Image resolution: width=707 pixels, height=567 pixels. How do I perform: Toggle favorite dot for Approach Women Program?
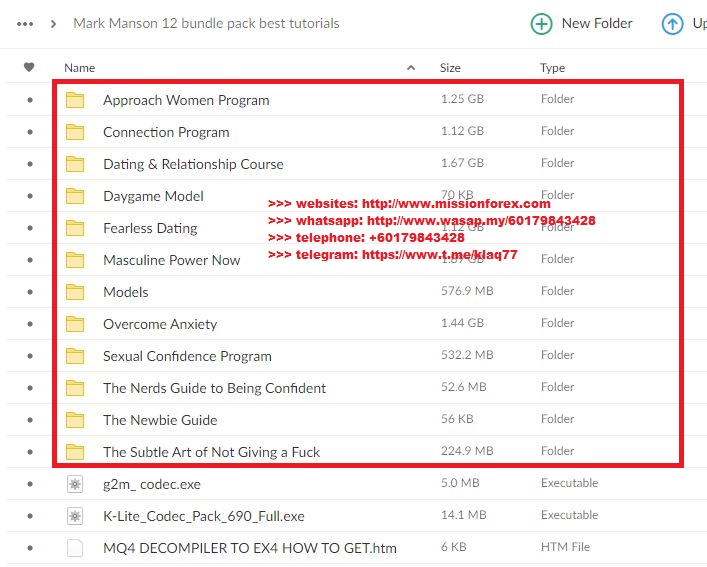point(30,100)
